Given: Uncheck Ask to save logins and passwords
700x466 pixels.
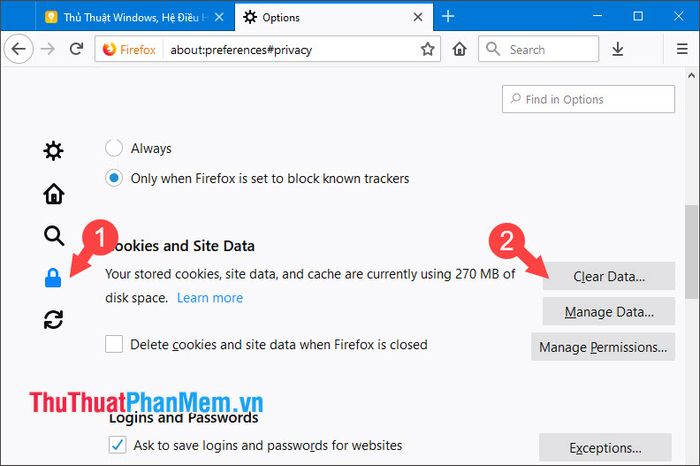Looking at the screenshot, I should pyautogui.click(x=117, y=445).
